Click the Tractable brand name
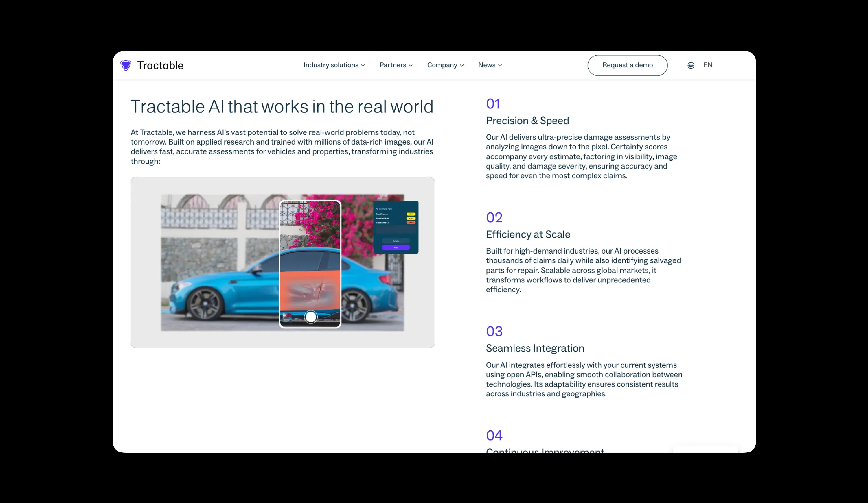 click(x=160, y=65)
